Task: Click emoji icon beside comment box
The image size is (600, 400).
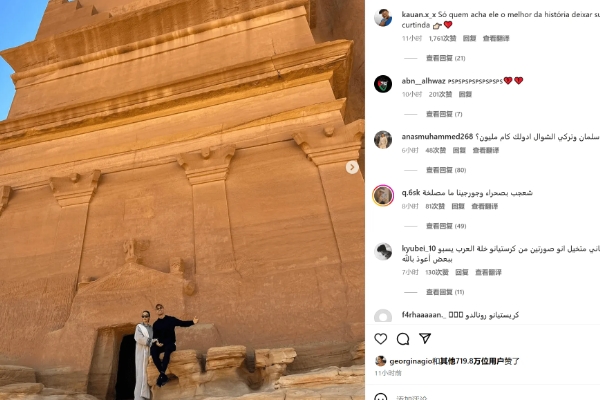Action: coord(380,397)
